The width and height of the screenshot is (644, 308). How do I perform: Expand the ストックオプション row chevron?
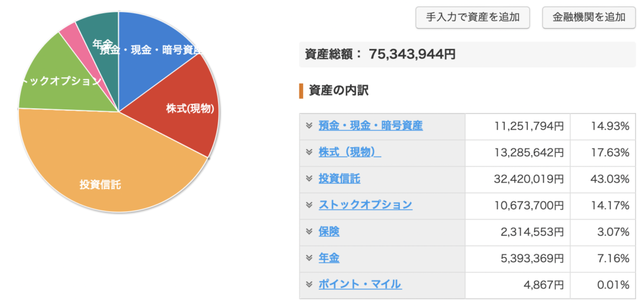309,205
